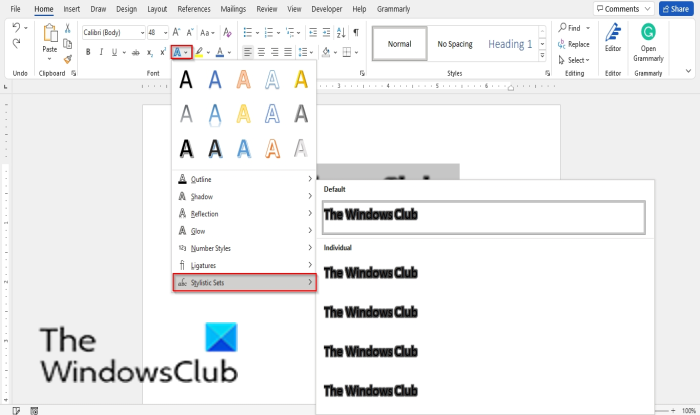Apply Superscript formatting
This screenshot has width=700, height=415.
coord(163,52)
